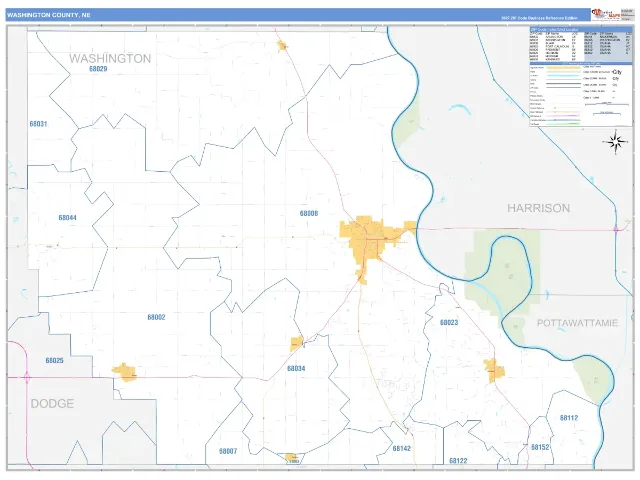Select ZIP code label 68007

(228, 451)
